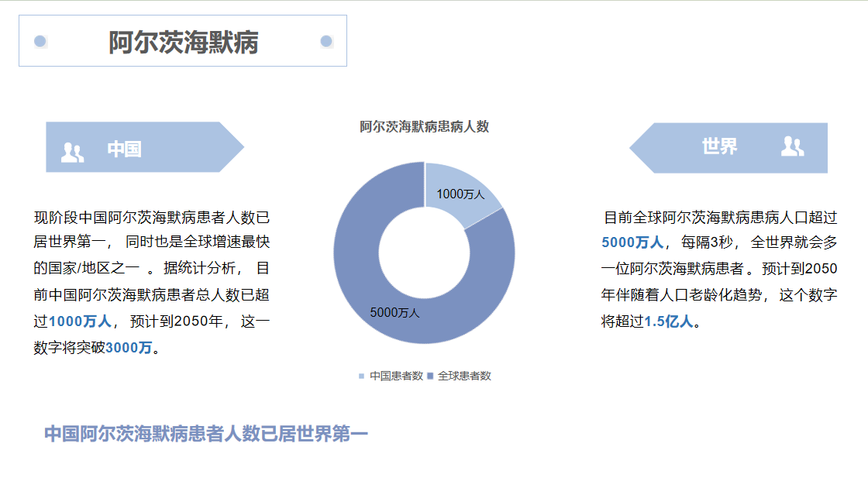Click the people icon beside 世界

(x=792, y=146)
